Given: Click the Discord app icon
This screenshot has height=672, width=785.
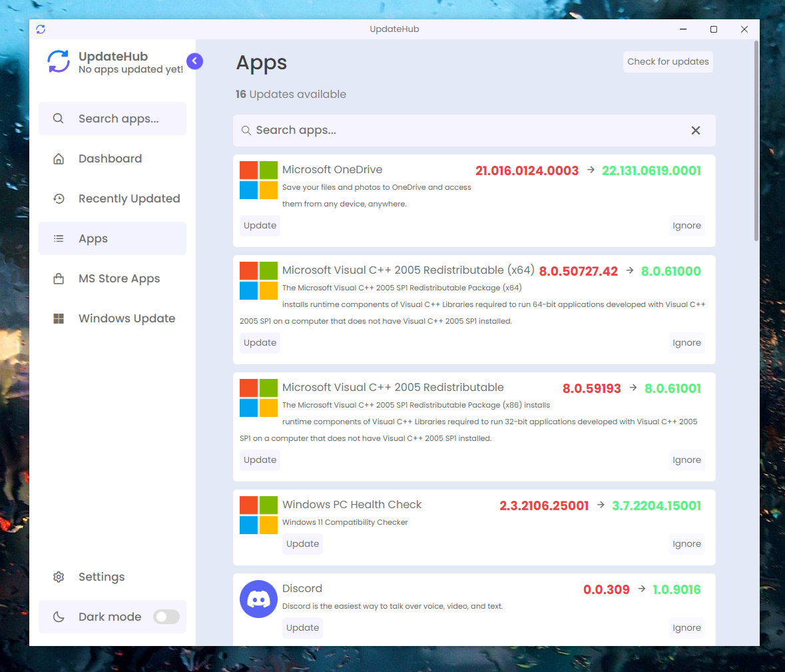Looking at the screenshot, I should pyautogui.click(x=258, y=599).
